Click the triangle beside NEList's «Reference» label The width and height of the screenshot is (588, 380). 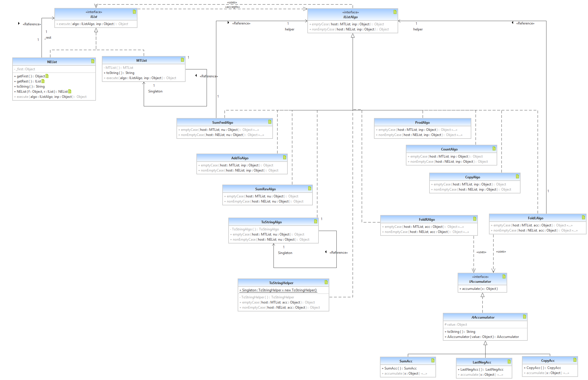coord(19,23)
